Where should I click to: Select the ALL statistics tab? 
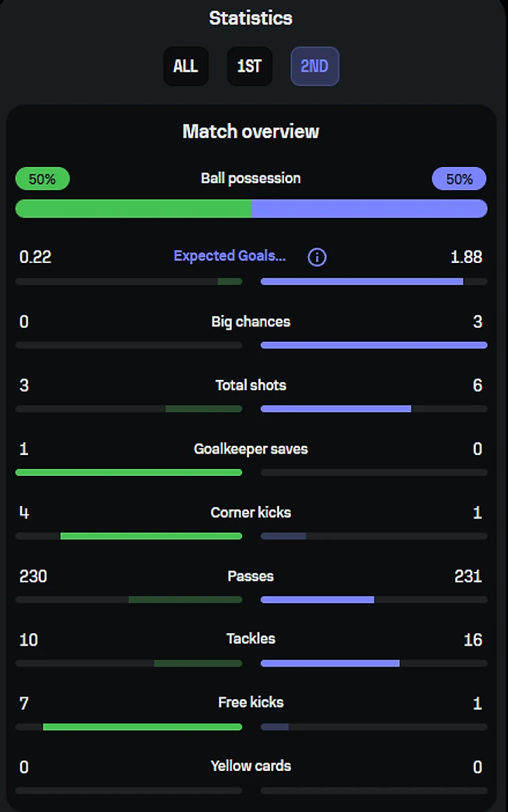click(186, 66)
